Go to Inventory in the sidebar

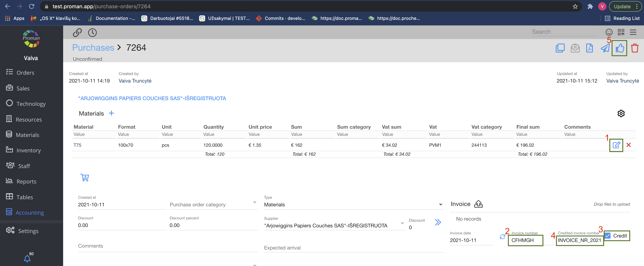[x=28, y=150]
